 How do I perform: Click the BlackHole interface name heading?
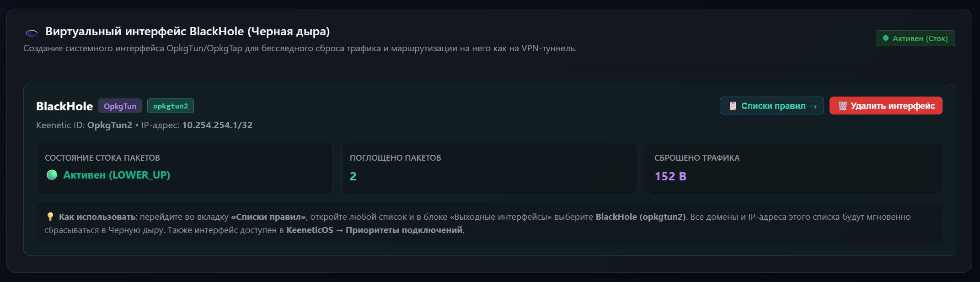tap(64, 106)
